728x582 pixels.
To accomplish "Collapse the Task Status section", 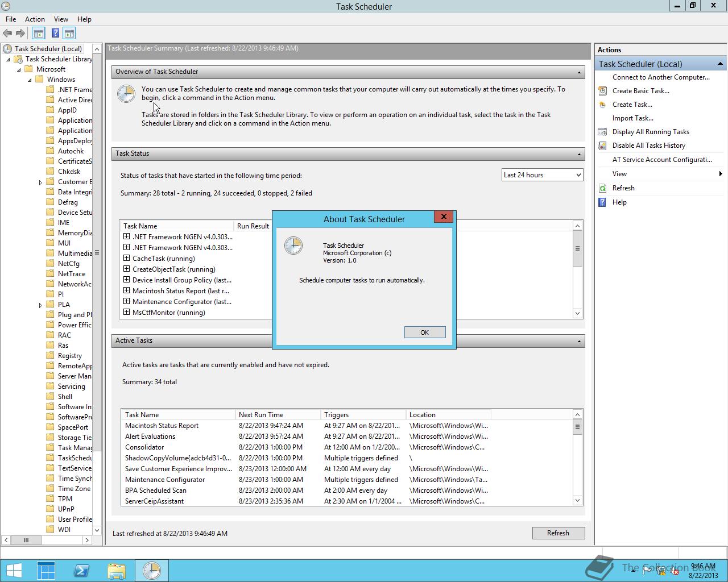I will coord(579,154).
